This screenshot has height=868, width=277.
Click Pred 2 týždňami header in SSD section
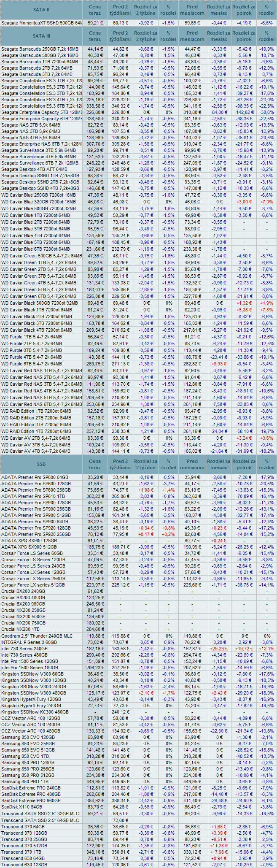[121, 464]
